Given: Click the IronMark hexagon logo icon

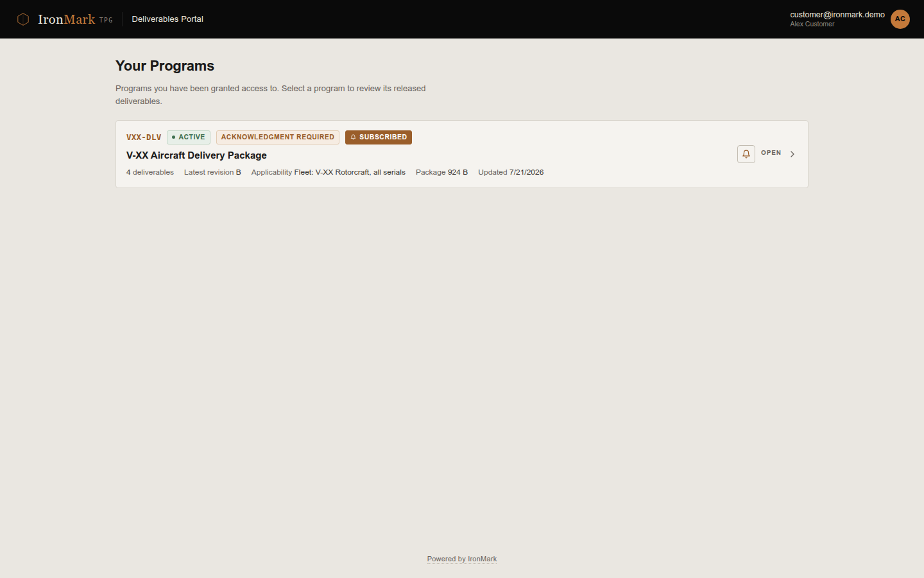Looking at the screenshot, I should (23, 19).
